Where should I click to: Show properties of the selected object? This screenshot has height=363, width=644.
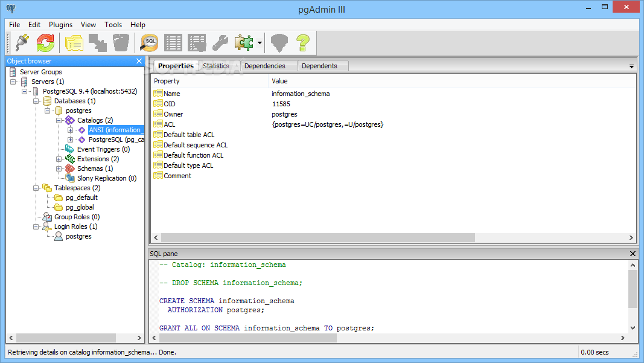74,42
